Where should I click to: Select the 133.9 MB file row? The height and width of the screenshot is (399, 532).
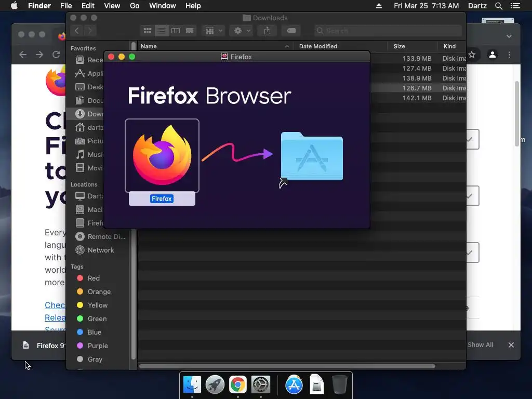[418, 58]
